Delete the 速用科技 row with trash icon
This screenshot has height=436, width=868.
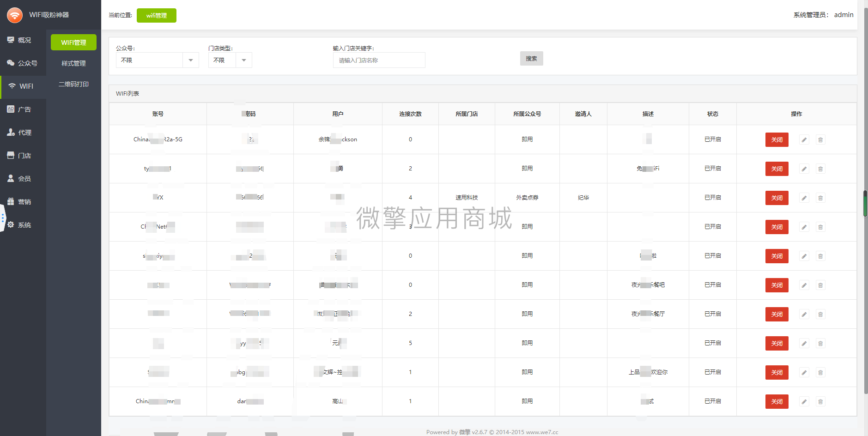[820, 198]
